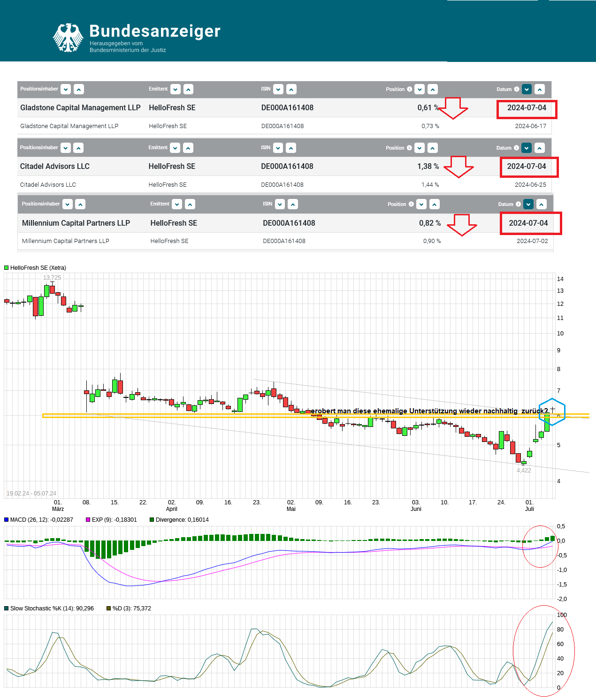This screenshot has height=700, width=596.
Task: Sort Datum ascending in Gladstone table
Action: [540, 89]
